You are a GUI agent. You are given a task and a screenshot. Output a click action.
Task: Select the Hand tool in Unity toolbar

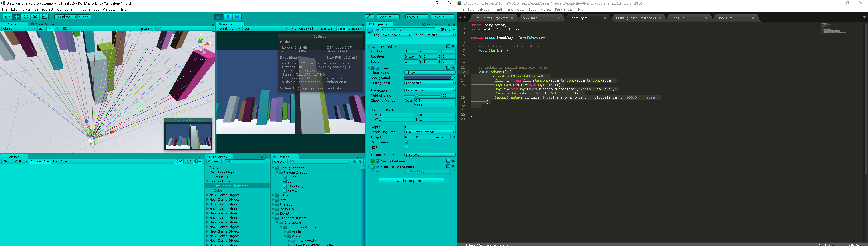coord(7,17)
